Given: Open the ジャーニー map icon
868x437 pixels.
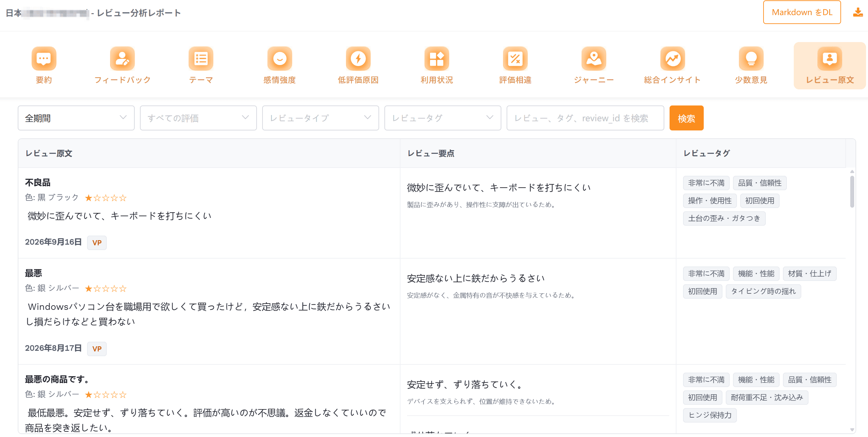Looking at the screenshot, I should point(594,58).
